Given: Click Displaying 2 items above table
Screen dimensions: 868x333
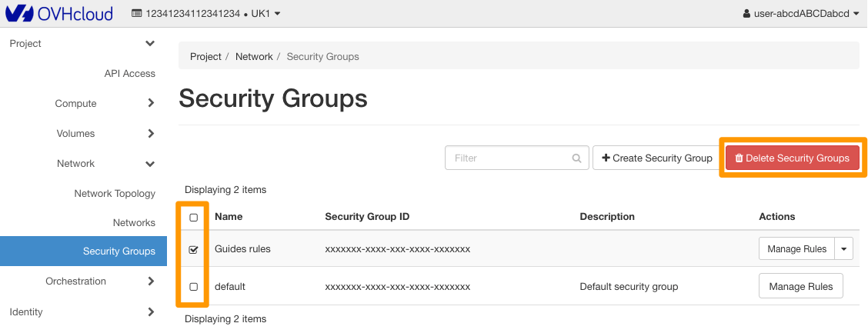Looking at the screenshot, I should pyautogui.click(x=225, y=190).
